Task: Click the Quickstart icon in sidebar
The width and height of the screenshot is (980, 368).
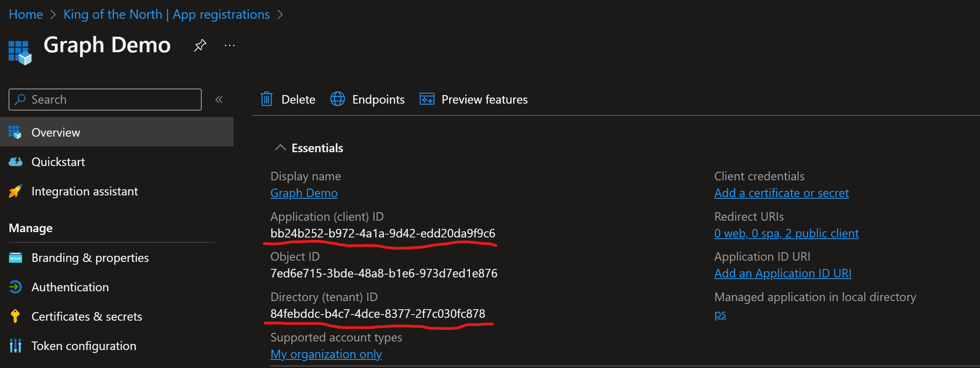Action: [x=15, y=162]
